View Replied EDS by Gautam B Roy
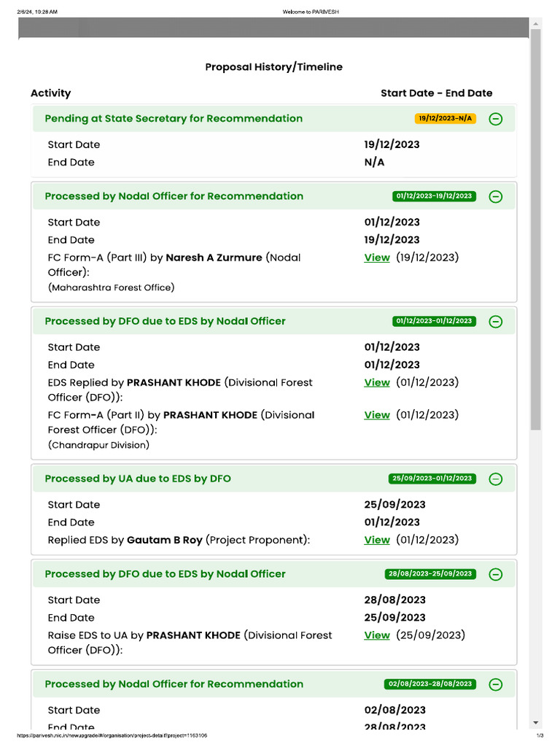Image resolution: width=560 pixels, height=747 pixels. (377, 540)
